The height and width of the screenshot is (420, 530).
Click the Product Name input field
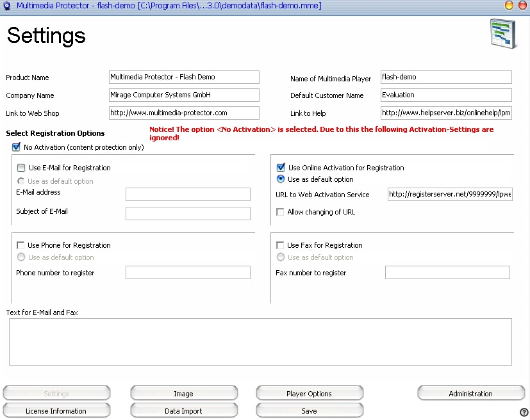[x=184, y=77]
